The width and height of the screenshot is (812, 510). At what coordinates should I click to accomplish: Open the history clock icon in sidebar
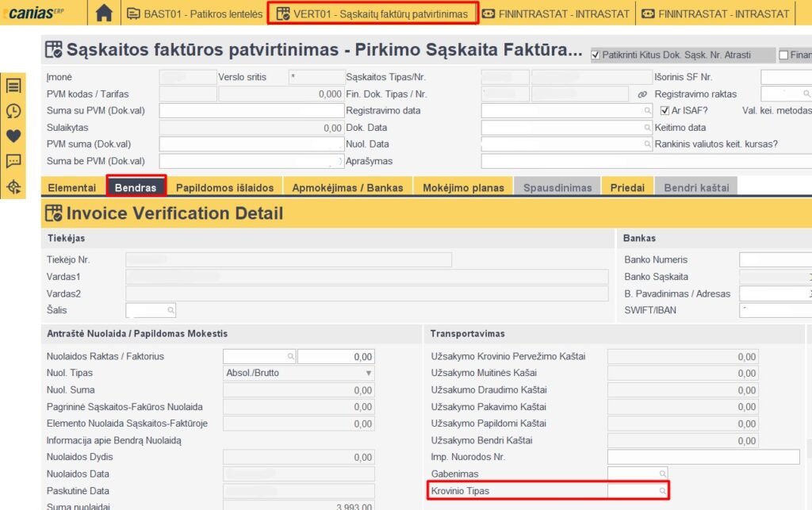pyautogui.click(x=13, y=111)
